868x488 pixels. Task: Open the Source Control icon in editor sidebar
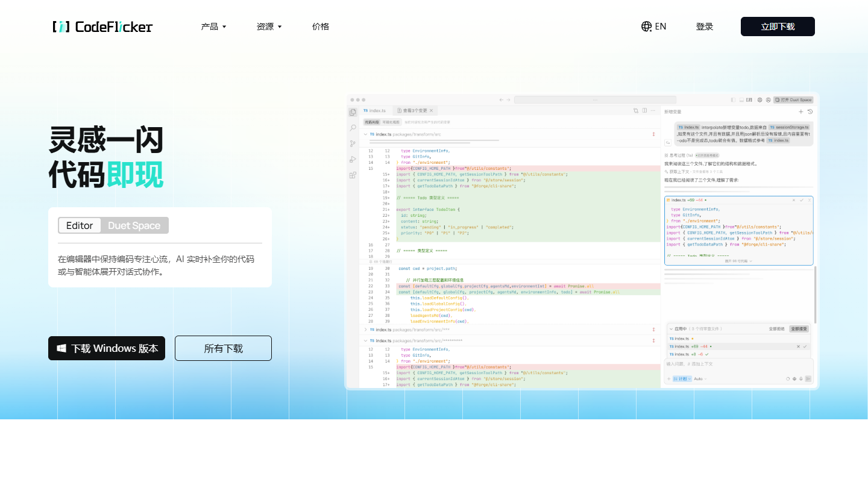point(353,143)
